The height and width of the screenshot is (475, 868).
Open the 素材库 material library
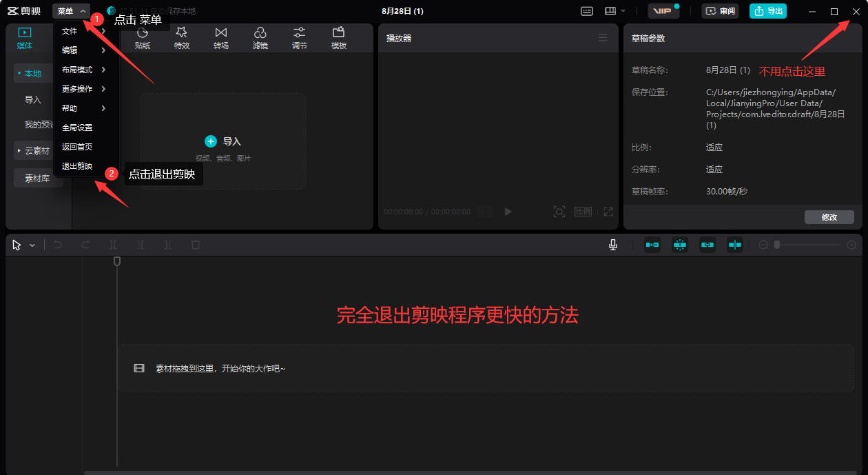[x=37, y=178]
